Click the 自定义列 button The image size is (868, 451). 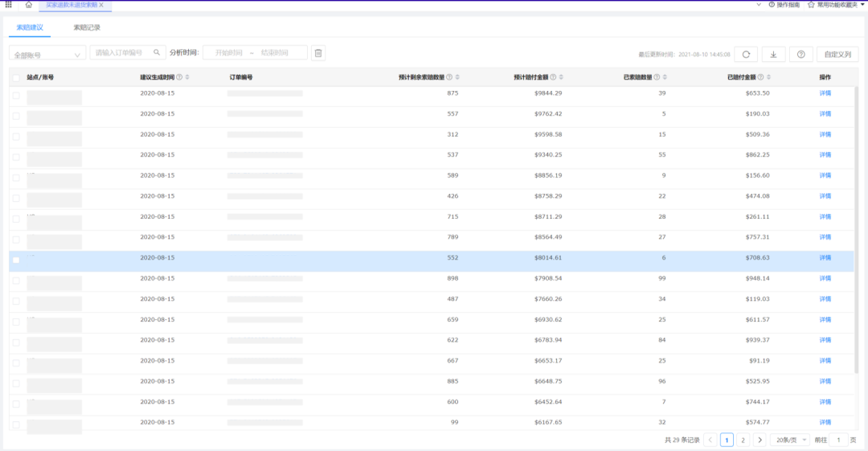(837, 54)
